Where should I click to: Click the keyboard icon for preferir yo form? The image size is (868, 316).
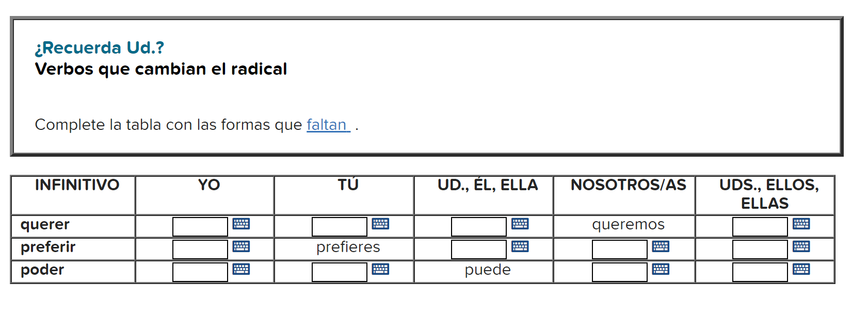pyautogui.click(x=242, y=246)
